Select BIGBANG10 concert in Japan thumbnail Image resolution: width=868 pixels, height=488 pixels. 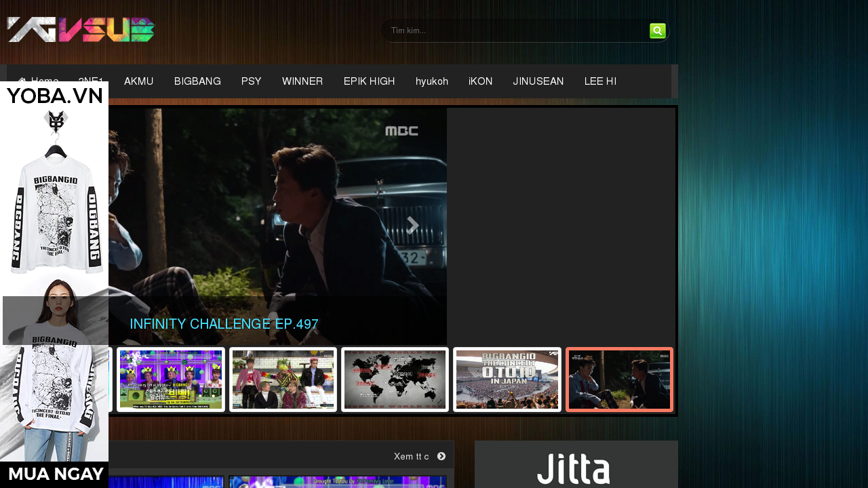click(507, 380)
